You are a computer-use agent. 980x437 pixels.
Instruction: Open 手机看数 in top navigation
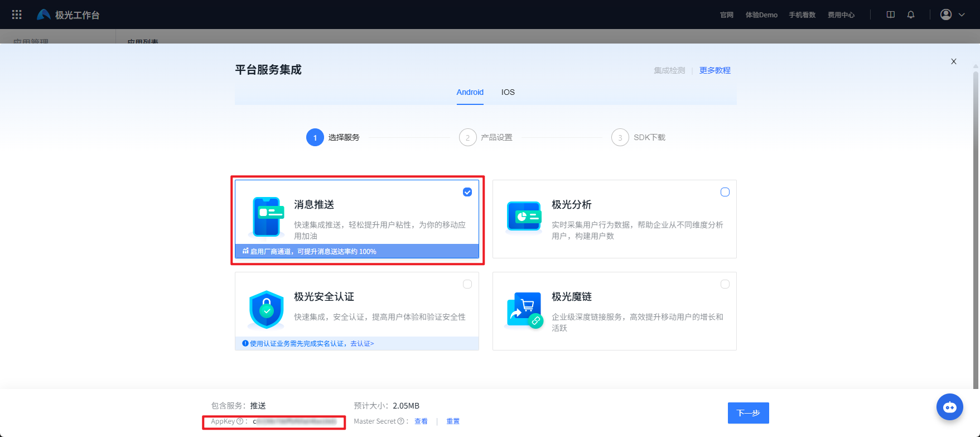[x=802, y=15]
